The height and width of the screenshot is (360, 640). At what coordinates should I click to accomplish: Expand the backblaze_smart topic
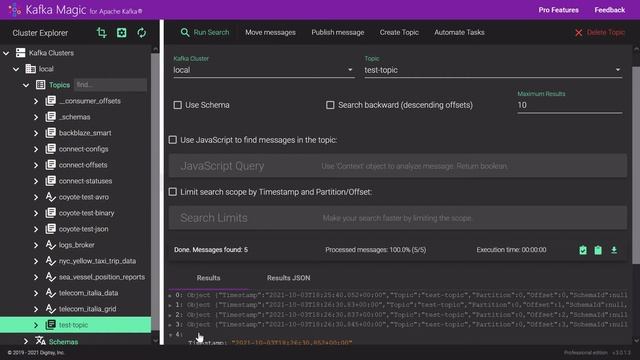coord(36,133)
